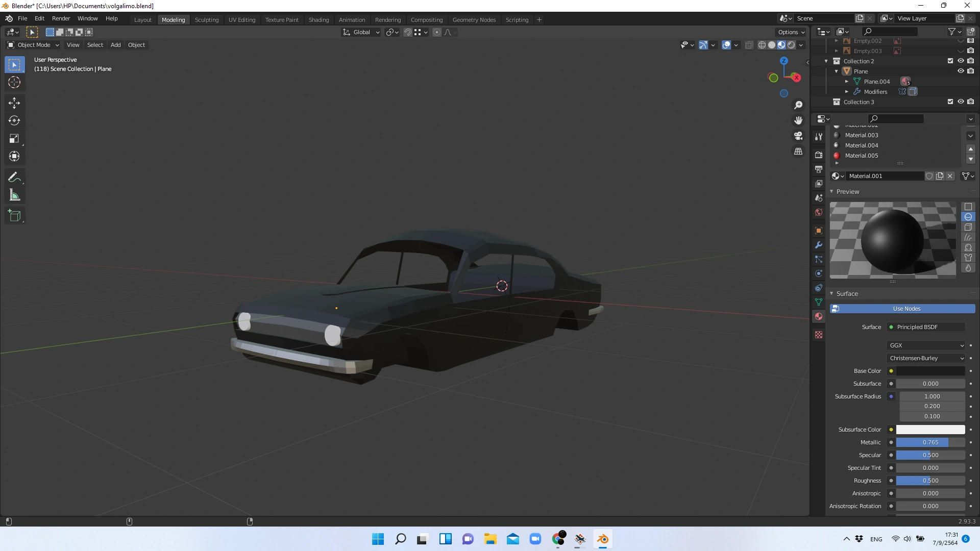Open the Modifier Properties tab

click(x=819, y=245)
